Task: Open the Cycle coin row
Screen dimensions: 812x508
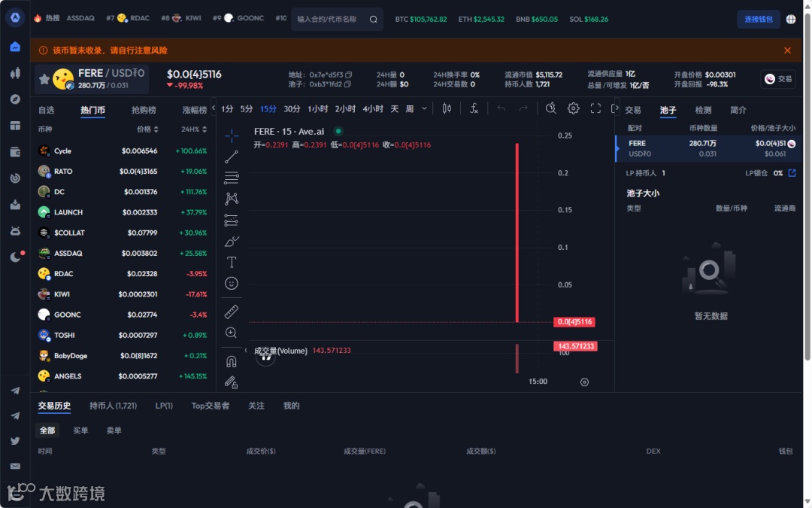Action: 123,151
